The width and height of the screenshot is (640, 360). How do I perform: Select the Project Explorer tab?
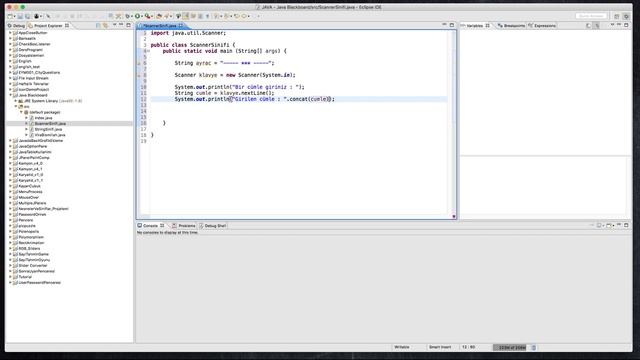(x=48, y=25)
